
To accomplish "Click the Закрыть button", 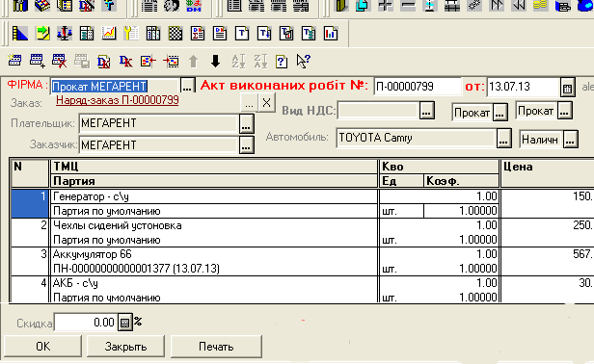I will 125,347.
